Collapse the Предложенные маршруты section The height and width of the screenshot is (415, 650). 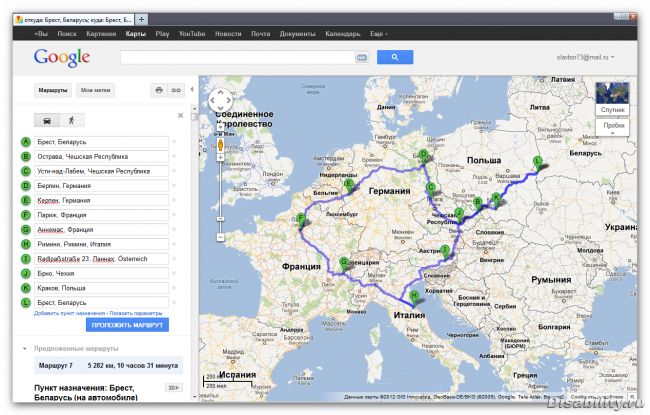click(x=25, y=349)
